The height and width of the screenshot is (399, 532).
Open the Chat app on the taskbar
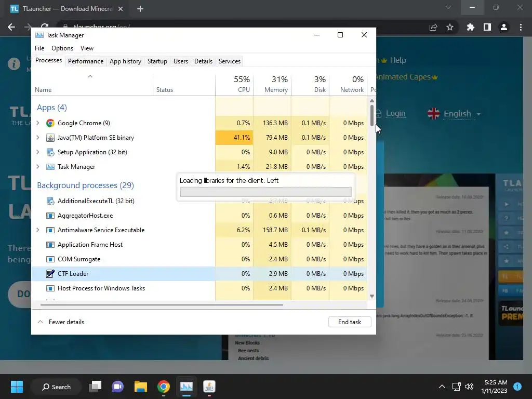(118, 387)
